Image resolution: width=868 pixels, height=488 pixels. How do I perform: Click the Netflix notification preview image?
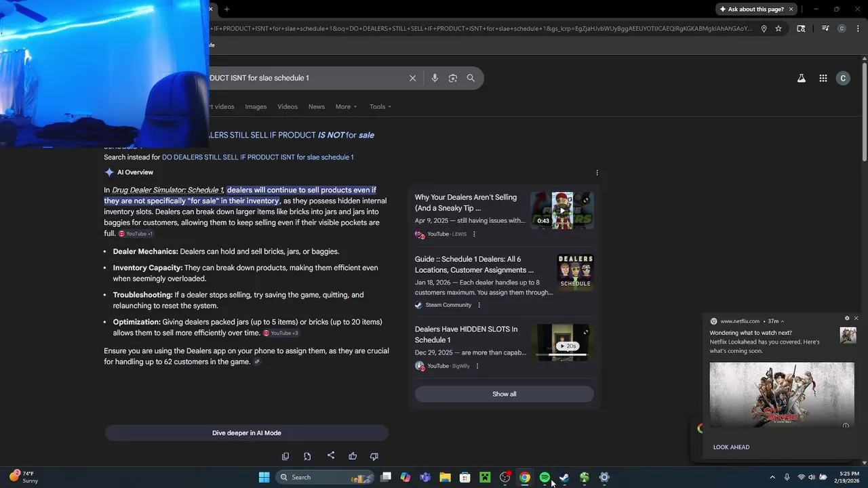(782, 394)
